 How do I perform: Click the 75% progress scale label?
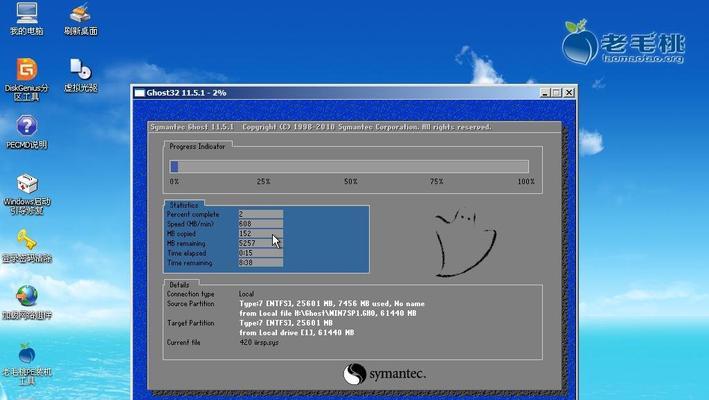tap(436, 181)
